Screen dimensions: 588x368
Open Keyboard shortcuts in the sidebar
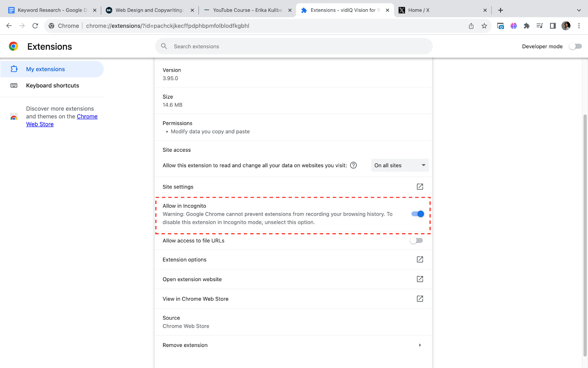coord(52,85)
